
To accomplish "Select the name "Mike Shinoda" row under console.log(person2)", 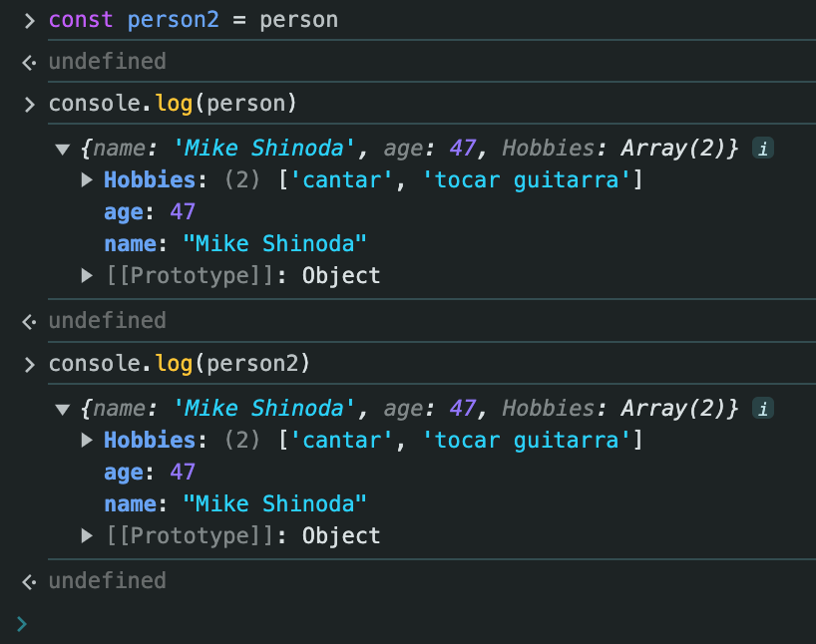I will (235, 504).
